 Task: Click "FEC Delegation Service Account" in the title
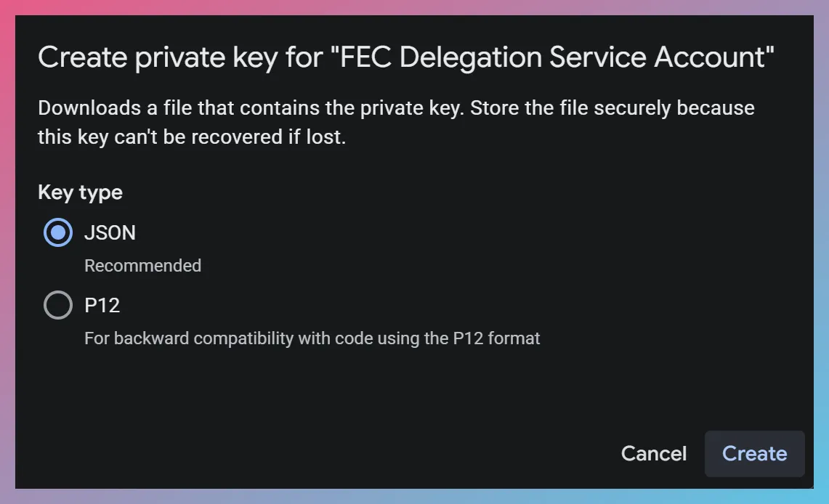pyautogui.click(x=553, y=57)
